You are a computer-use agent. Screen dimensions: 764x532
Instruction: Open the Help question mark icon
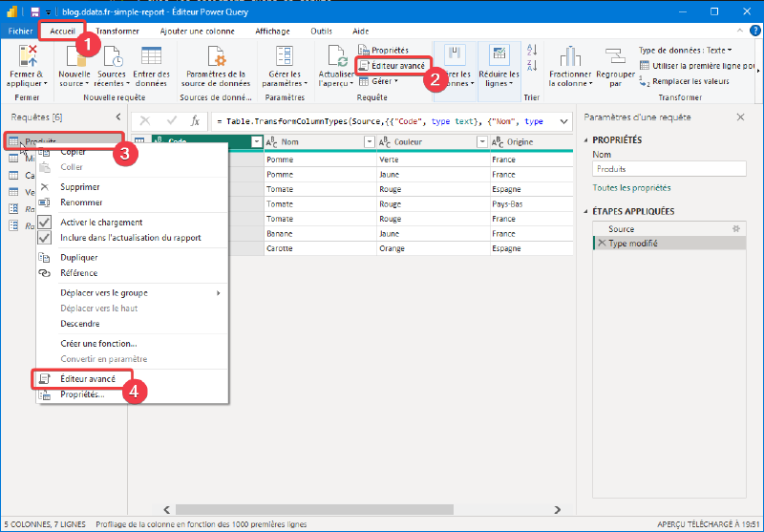point(755,31)
